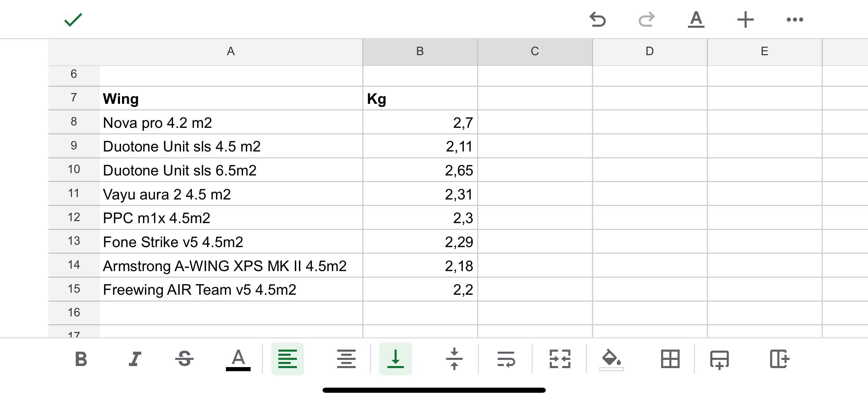Center align the cell text
Image resolution: width=868 pixels, height=401 pixels.
(x=346, y=359)
